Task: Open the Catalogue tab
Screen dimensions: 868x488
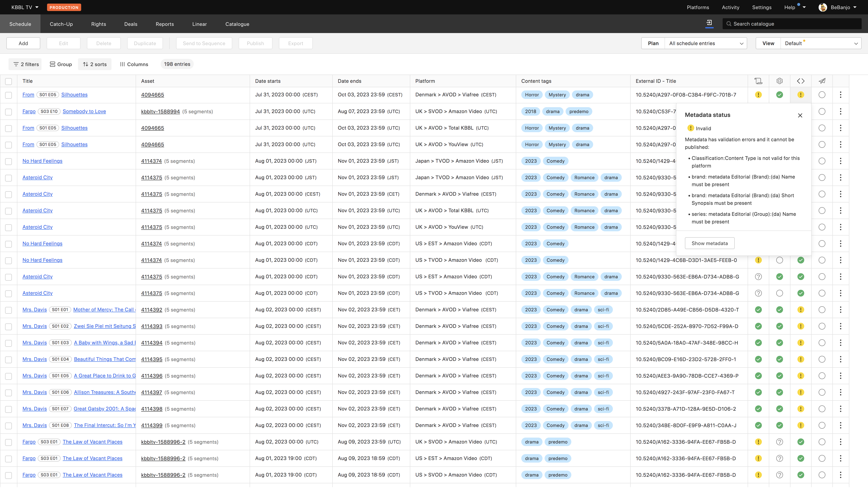Action: pos(237,24)
